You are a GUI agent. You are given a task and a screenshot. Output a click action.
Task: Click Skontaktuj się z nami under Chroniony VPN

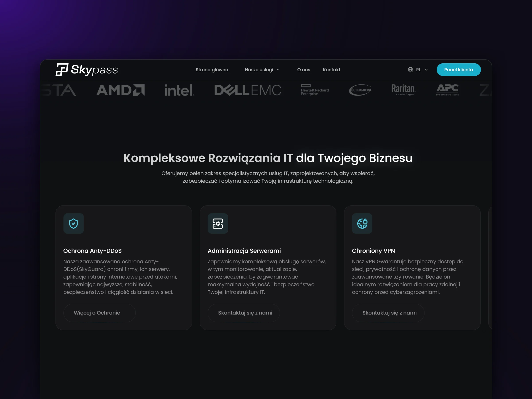[388, 313]
